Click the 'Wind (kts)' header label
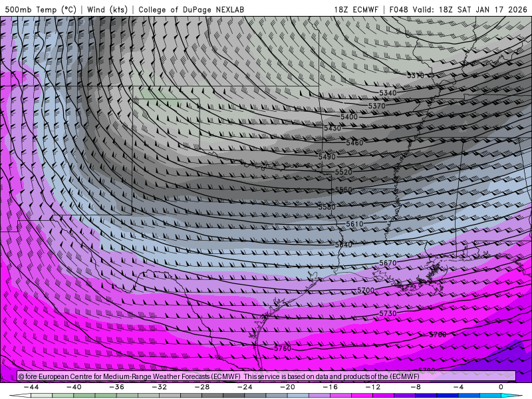The height and width of the screenshot is (399, 532). [x=107, y=9]
